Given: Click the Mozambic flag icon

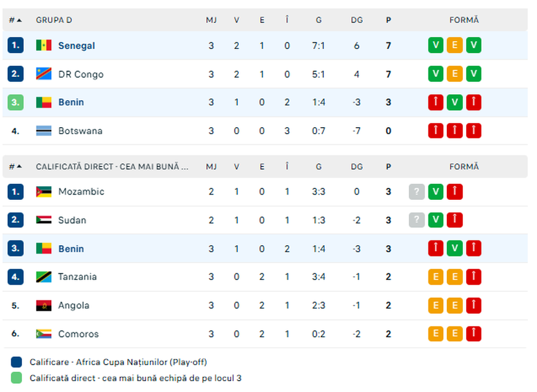Looking at the screenshot, I should 44,192.
